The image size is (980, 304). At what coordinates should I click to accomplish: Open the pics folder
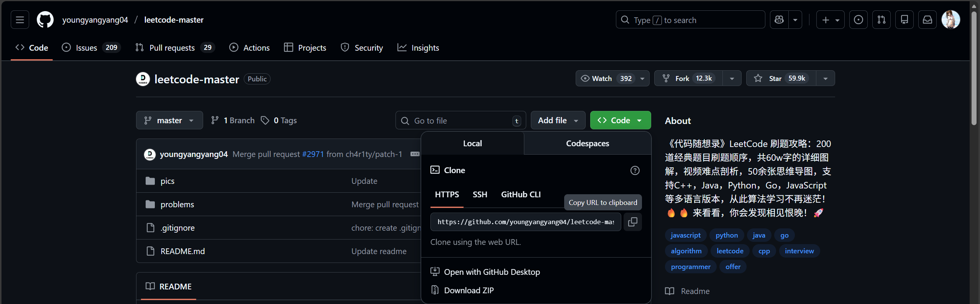167,181
